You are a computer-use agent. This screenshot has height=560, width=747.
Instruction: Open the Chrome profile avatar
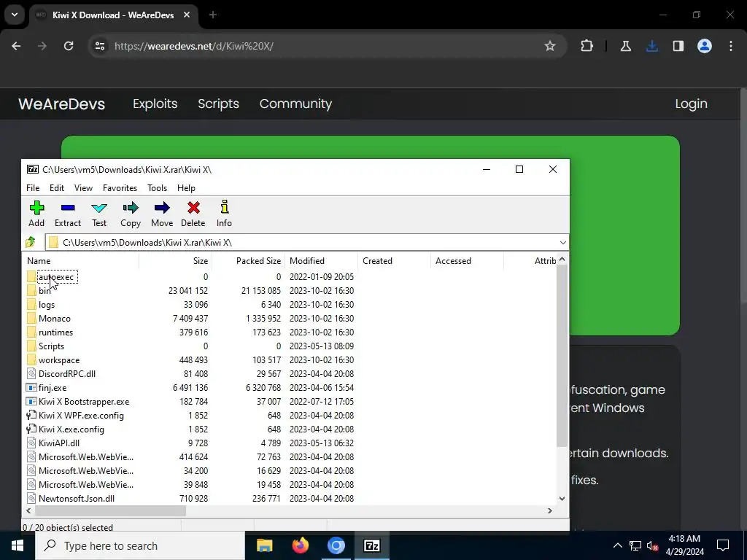[705, 46]
